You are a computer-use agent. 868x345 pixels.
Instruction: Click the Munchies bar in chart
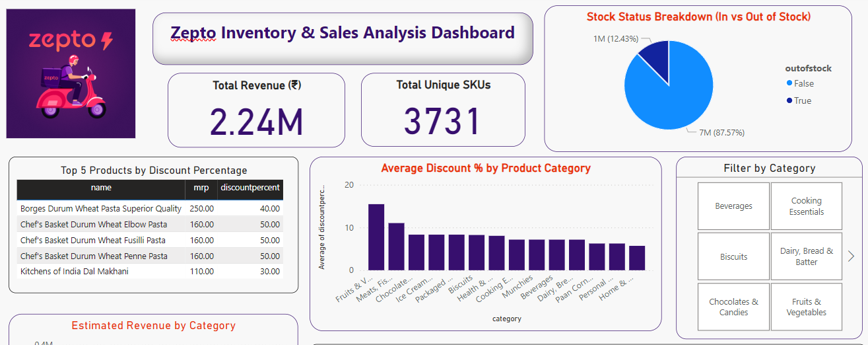tap(537, 255)
